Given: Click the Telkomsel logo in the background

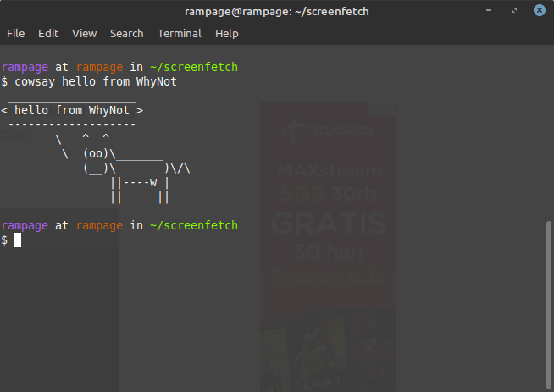Looking at the screenshot, I should [329, 131].
